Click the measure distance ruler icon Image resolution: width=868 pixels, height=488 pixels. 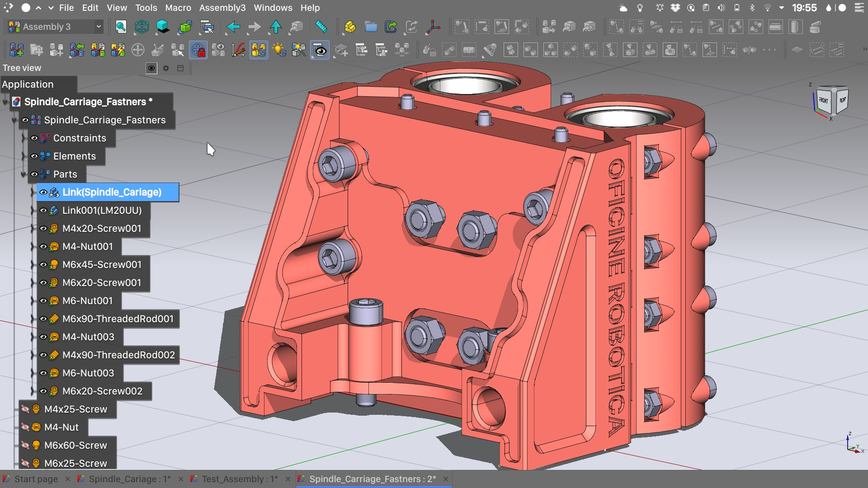click(321, 27)
